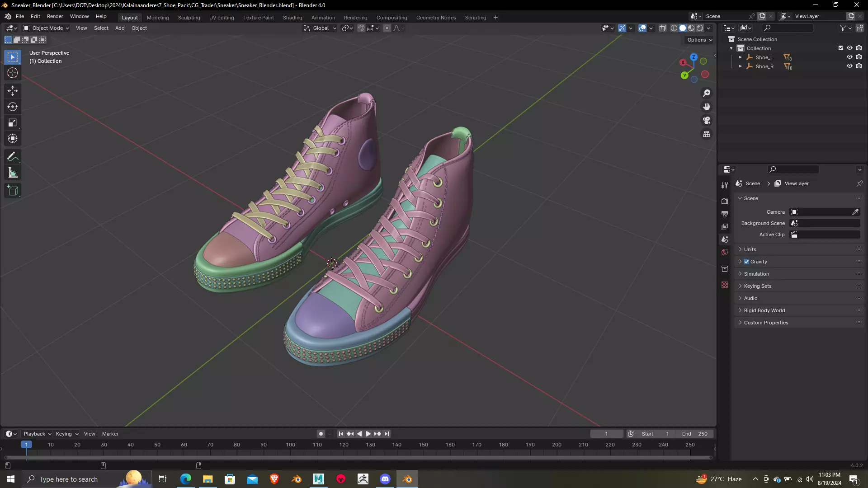Viewport: 868px width, 488px height.
Task: Activate the Scale tool
Action: 13,122
